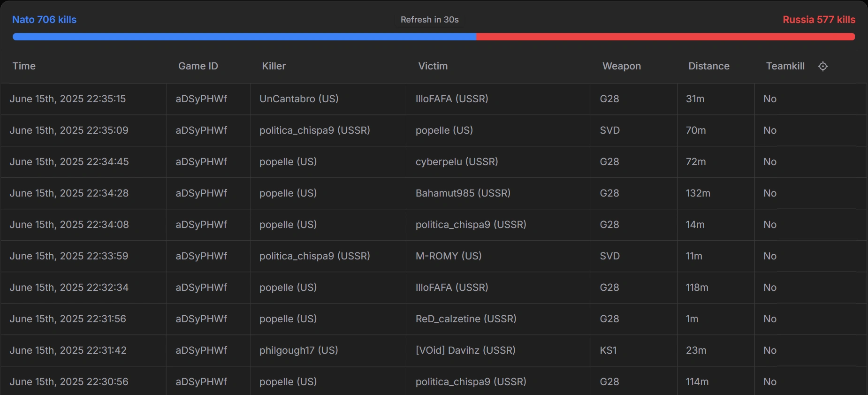Sort by the Game ID column header
The width and height of the screenshot is (868, 395).
(x=198, y=66)
